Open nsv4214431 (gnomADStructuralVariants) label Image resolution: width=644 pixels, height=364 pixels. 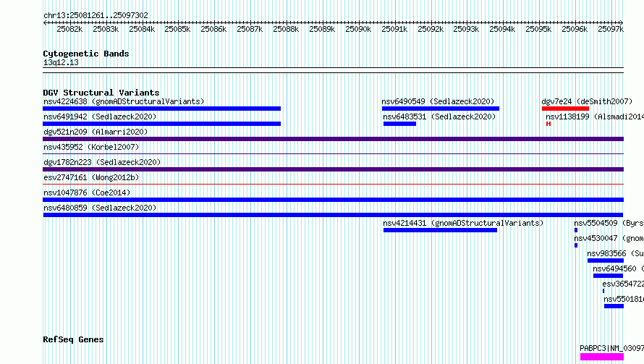pyautogui.click(x=463, y=223)
